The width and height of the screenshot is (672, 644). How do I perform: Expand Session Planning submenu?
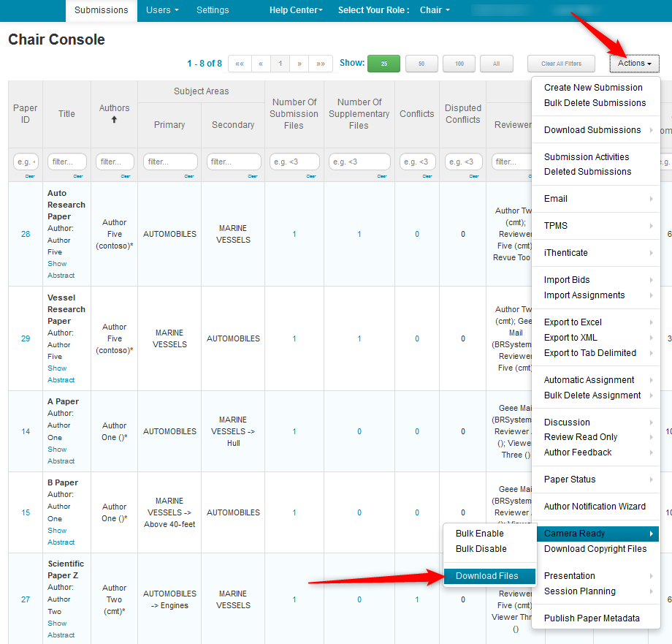coord(596,591)
